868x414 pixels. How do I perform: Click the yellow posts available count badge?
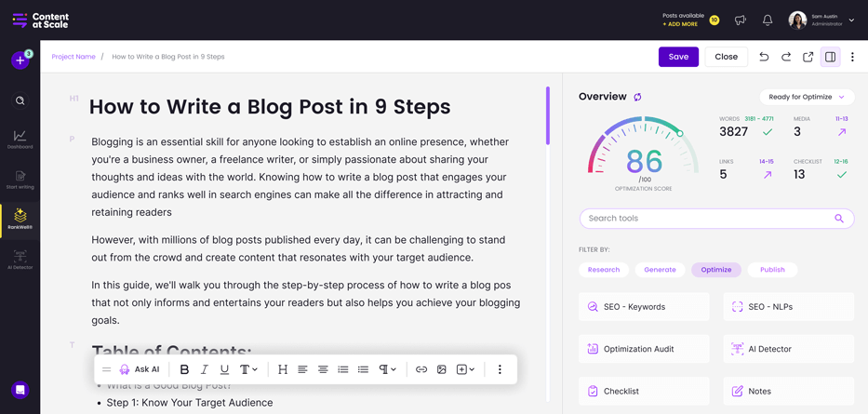click(x=714, y=20)
